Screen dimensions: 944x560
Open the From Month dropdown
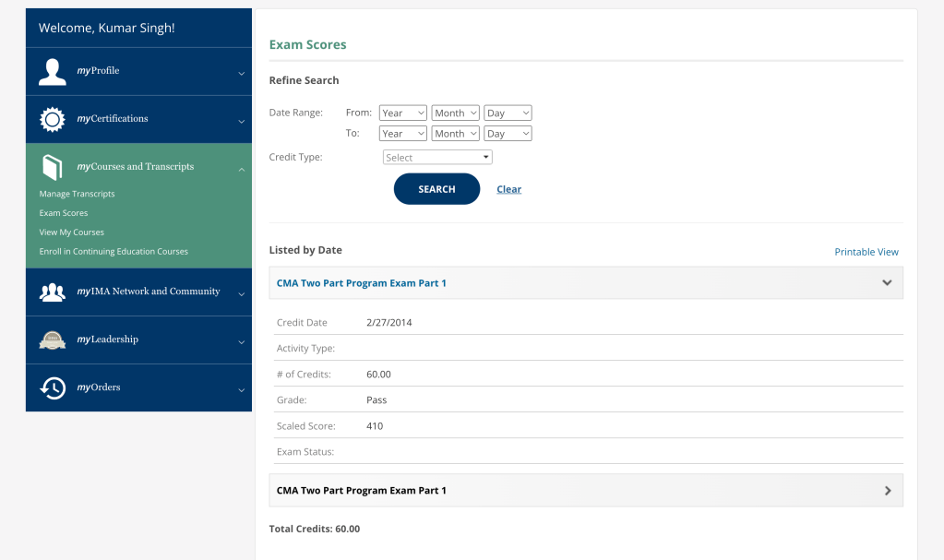[x=456, y=113]
